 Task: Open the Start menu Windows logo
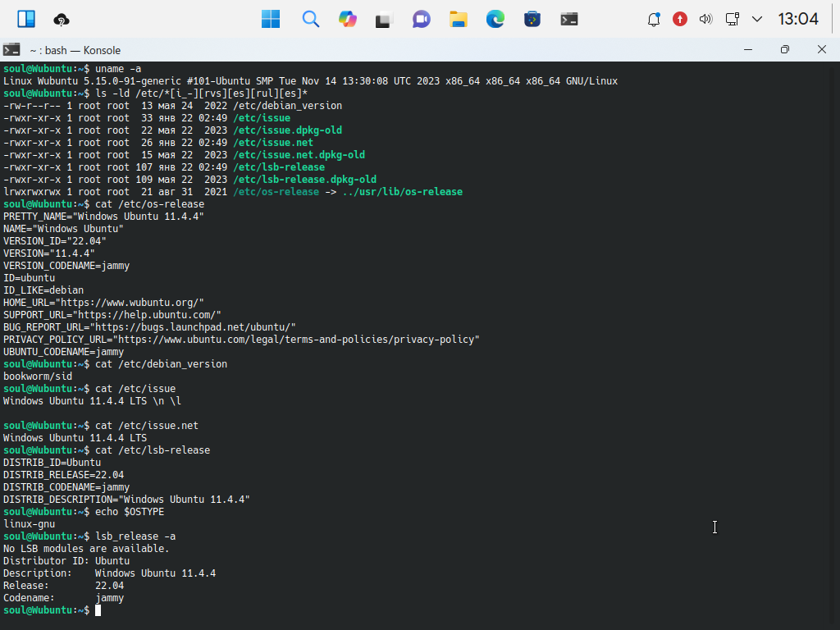(x=271, y=20)
